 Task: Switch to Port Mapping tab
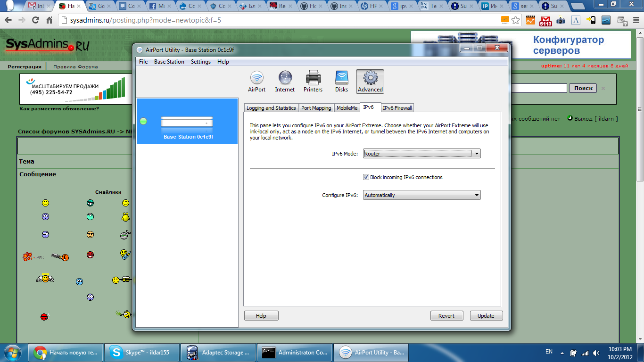pyautogui.click(x=316, y=108)
